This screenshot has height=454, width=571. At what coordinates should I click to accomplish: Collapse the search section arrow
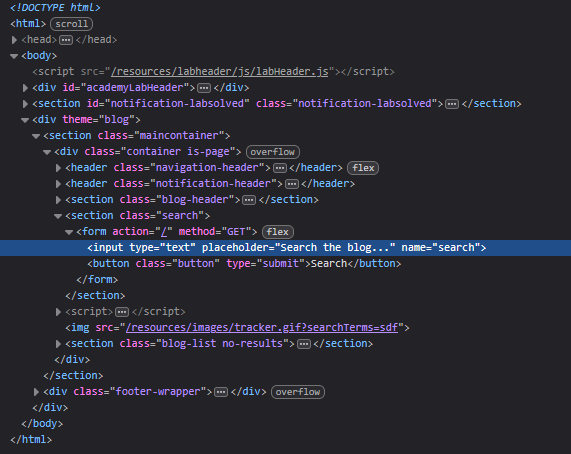(x=58, y=216)
